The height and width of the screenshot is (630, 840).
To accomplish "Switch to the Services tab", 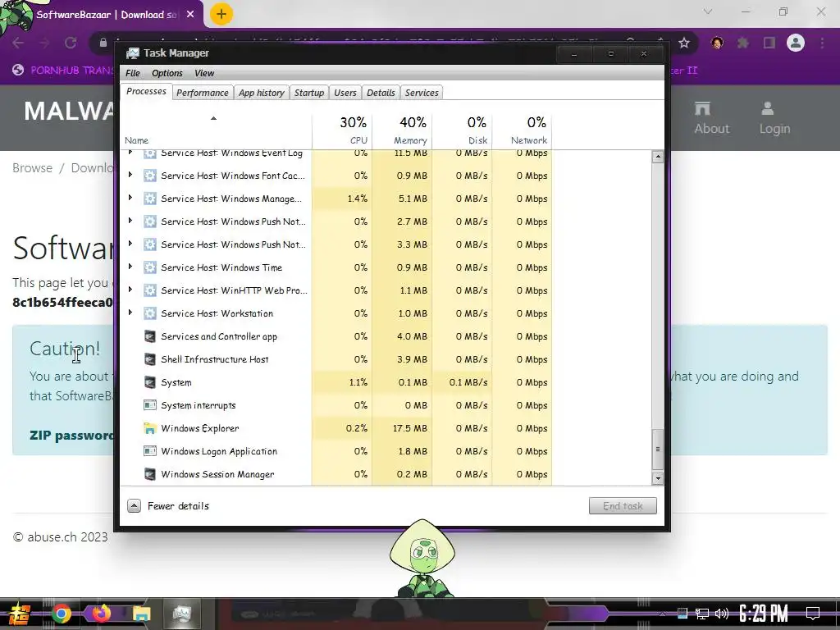I will point(422,93).
